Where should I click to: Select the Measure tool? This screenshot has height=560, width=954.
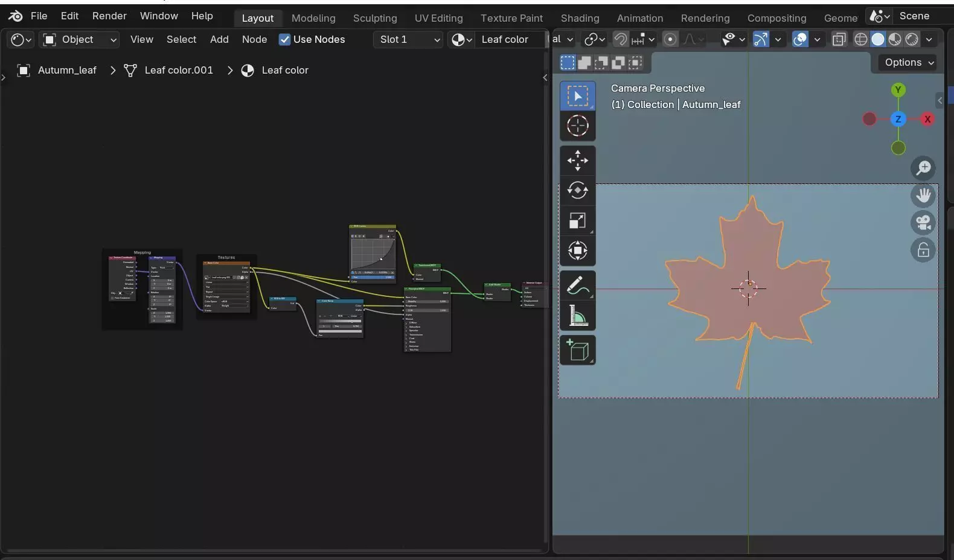(578, 316)
